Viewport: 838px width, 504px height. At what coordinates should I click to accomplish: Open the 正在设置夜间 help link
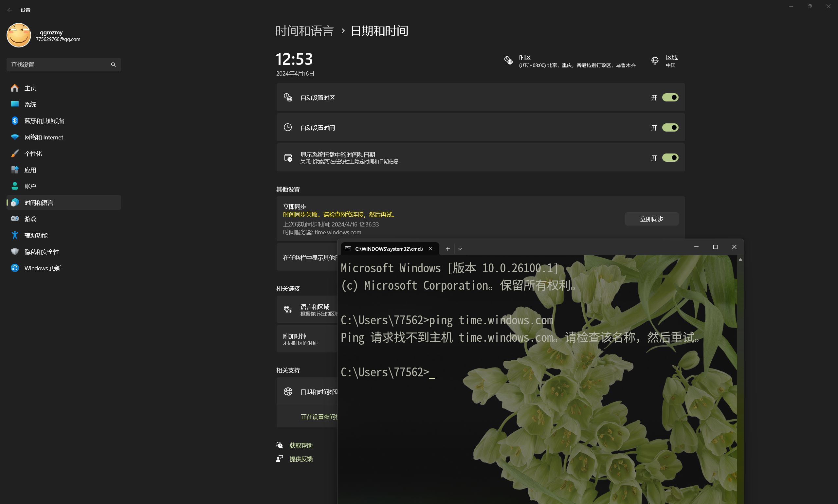pos(319,417)
